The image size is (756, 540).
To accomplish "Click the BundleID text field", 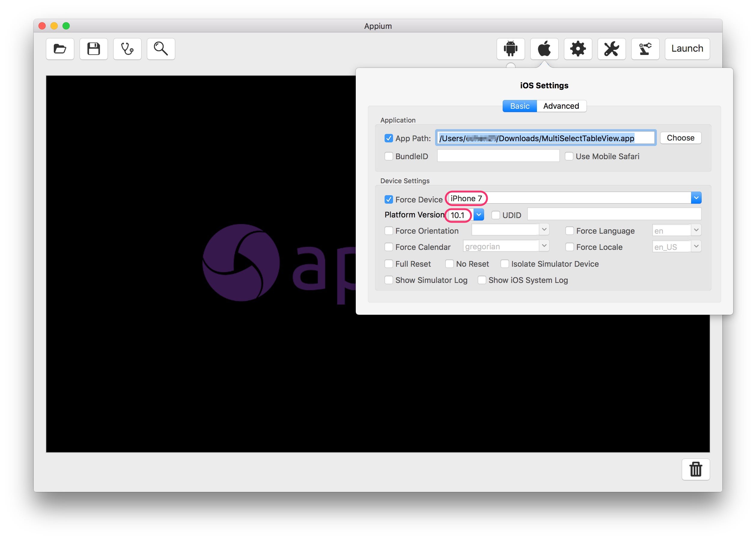I will point(498,156).
